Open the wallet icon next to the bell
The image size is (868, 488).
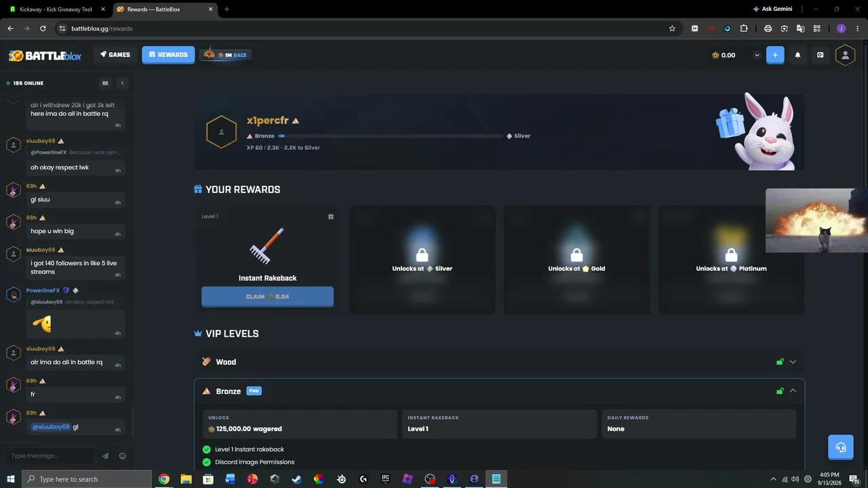[x=820, y=55]
